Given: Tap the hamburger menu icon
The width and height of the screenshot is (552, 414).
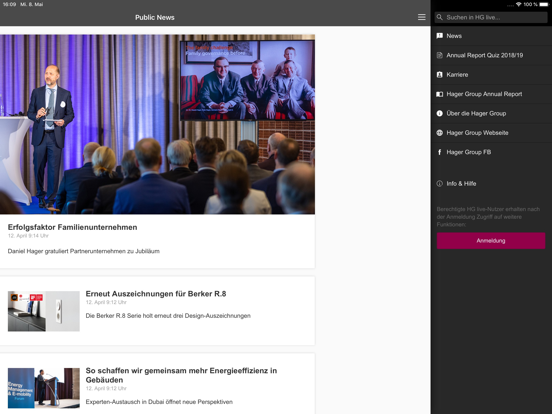Looking at the screenshot, I should (421, 17).
